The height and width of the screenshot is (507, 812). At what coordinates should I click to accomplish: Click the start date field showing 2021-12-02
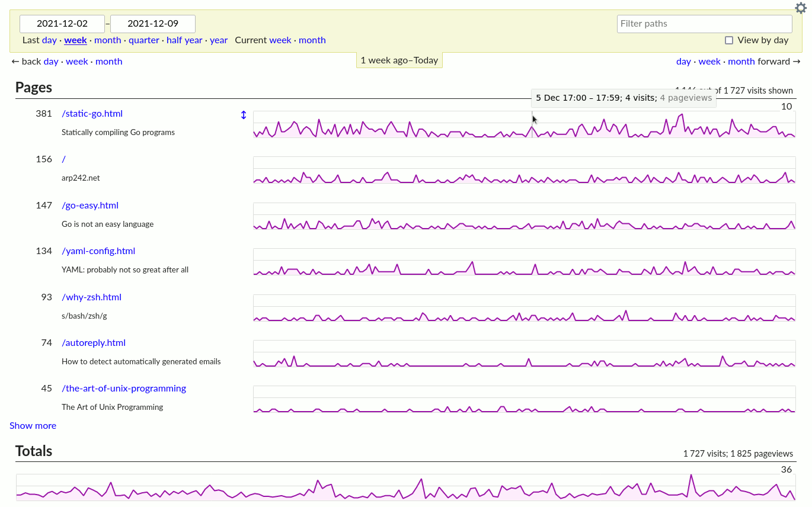(62, 24)
